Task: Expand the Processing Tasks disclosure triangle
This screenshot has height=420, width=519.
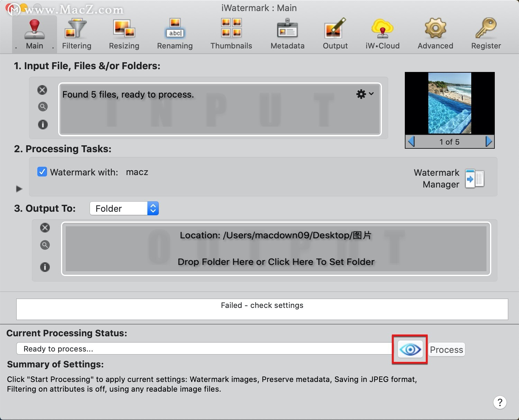Action: click(19, 189)
